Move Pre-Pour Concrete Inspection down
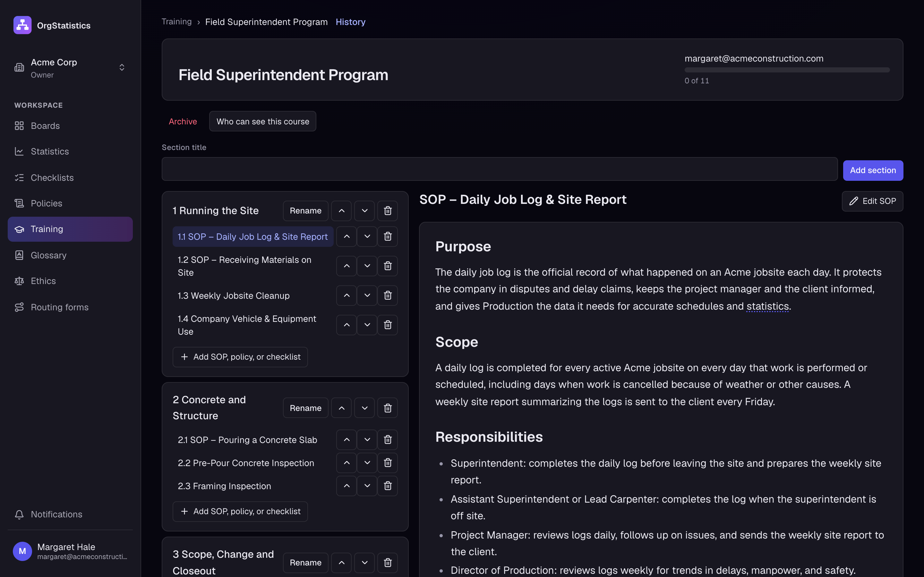 coord(367,463)
